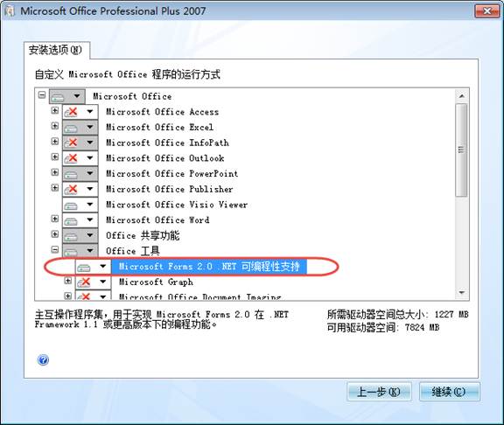Select the Microsoft Office Access tree row
The height and width of the screenshot is (425, 504).
tap(163, 112)
